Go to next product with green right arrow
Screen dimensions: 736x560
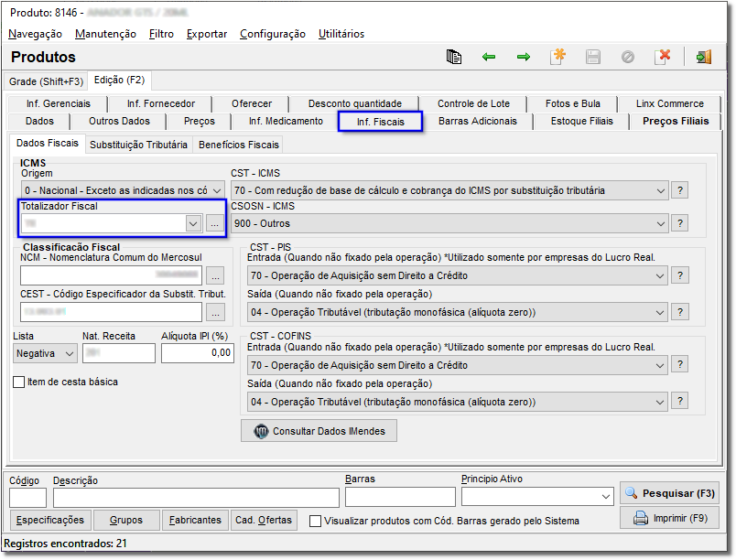(x=524, y=57)
